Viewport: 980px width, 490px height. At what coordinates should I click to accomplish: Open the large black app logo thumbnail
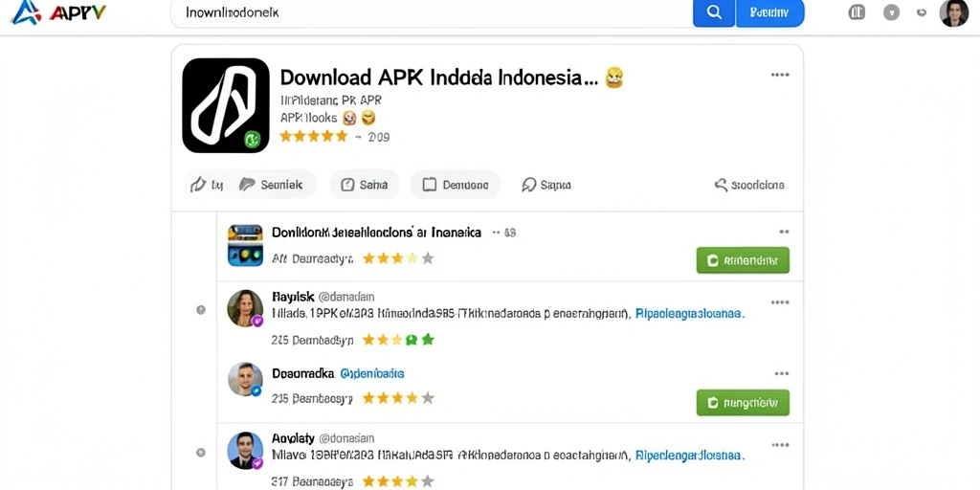click(x=226, y=105)
